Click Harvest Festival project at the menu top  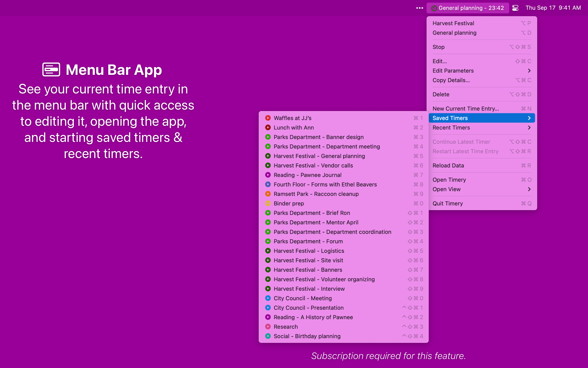(482, 23)
